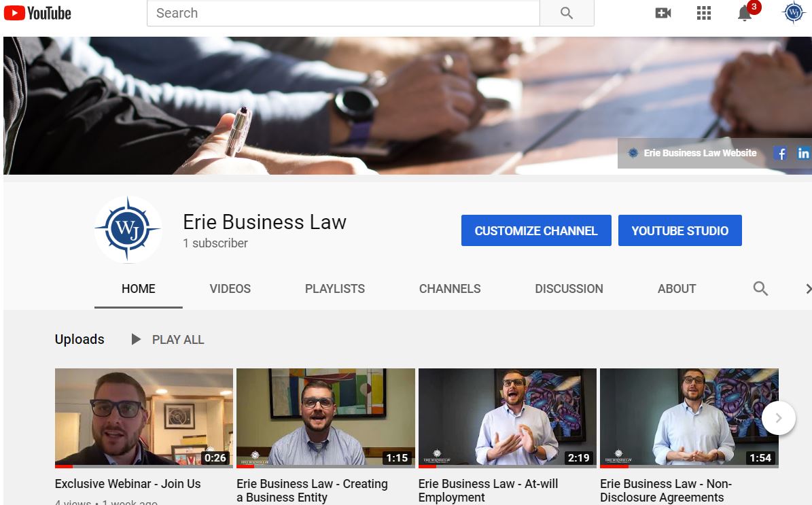This screenshot has width=812, height=505.
Task: Show next uploads carousel arrow
Action: (778, 418)
